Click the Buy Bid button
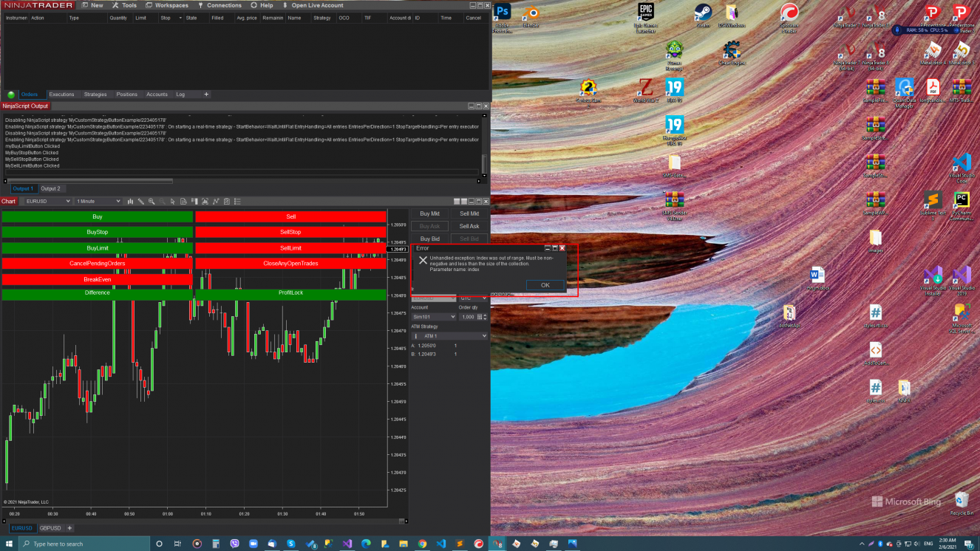The height and width of the screenshot is (551, 980). pos(430,239)
